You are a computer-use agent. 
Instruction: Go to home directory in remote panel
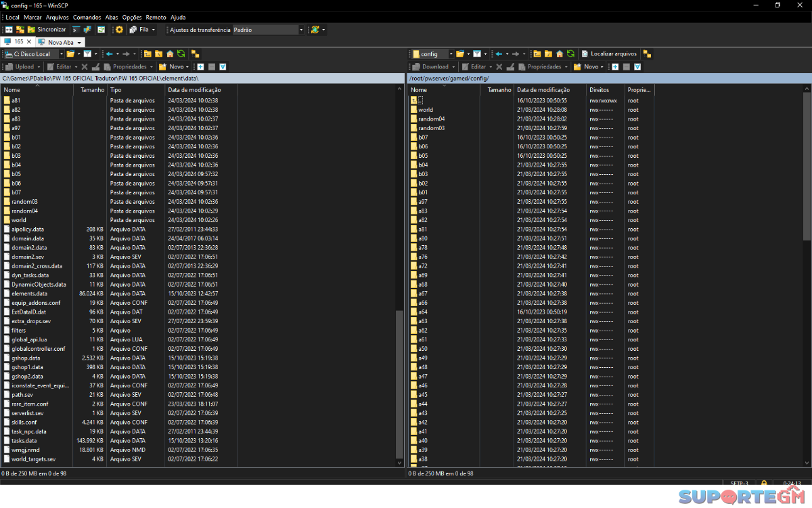[x=560, y=54]
